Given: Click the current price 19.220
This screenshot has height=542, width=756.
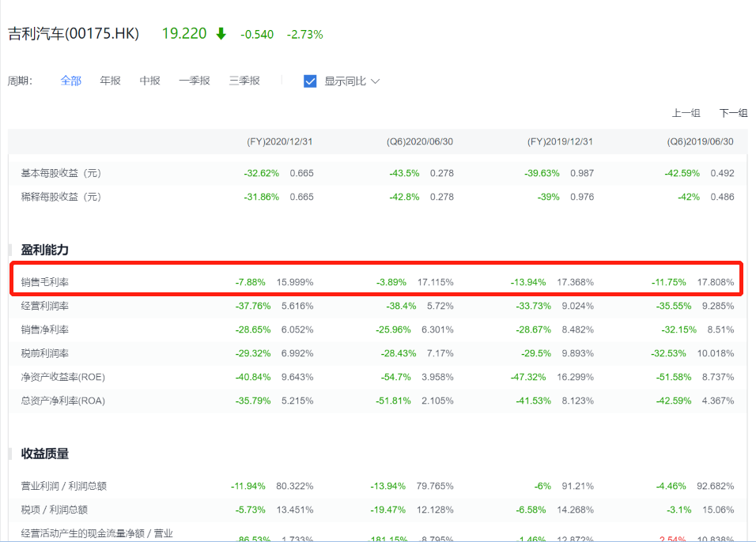Looking at the screenshot, I should [x=184, y=34].
